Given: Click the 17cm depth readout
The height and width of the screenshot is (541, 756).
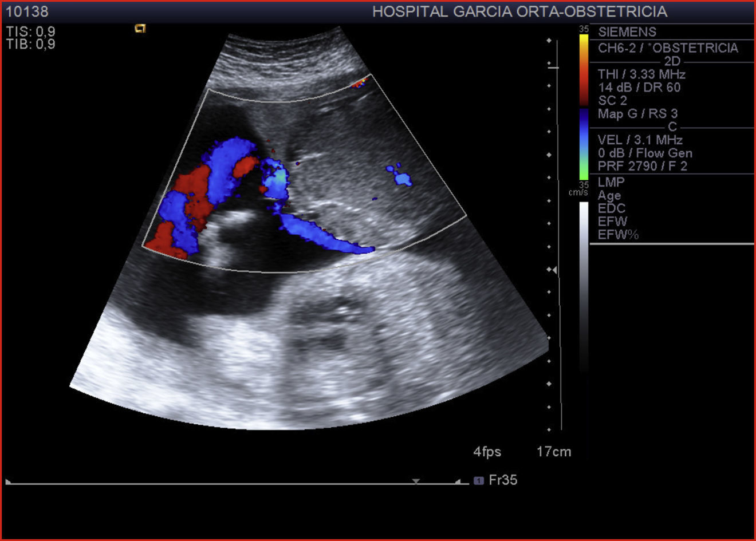Looking at the screenshot, I should point(553,452).
